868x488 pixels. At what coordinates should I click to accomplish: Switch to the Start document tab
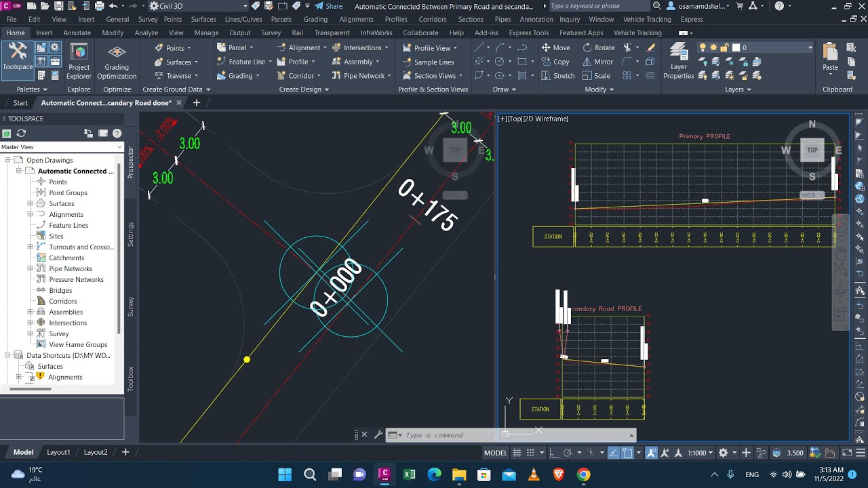(x=20, y=103)
